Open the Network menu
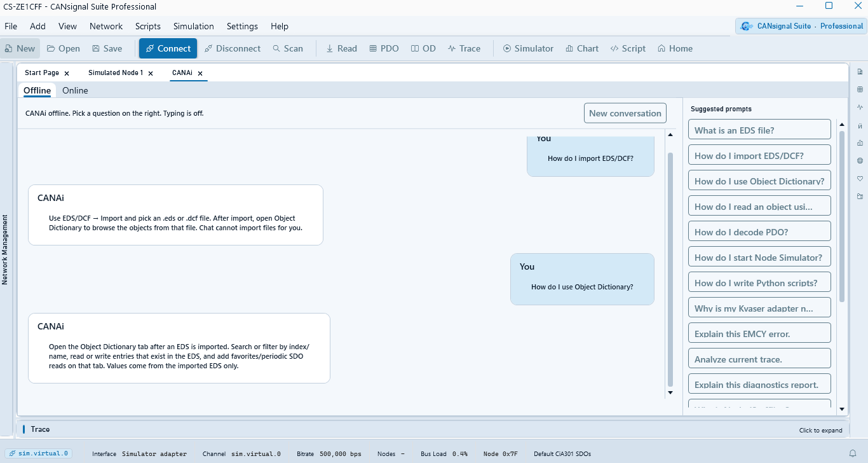Screen dimensions: 868x463 tap(106, 26)
